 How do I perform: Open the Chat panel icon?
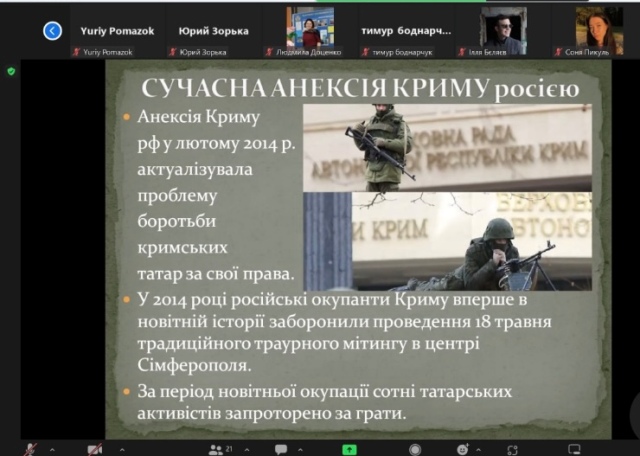281,449
